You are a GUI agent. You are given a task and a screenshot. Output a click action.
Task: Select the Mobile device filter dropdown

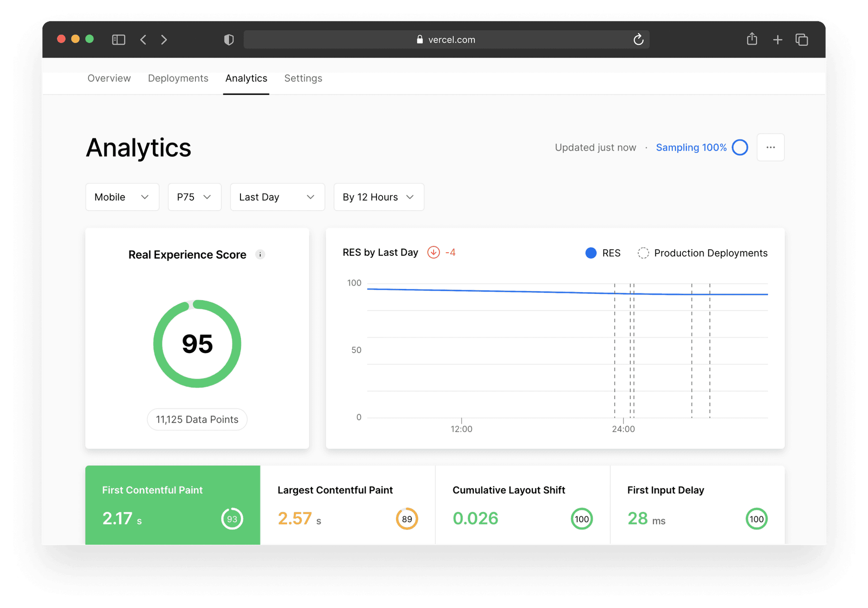pos(121,196)
